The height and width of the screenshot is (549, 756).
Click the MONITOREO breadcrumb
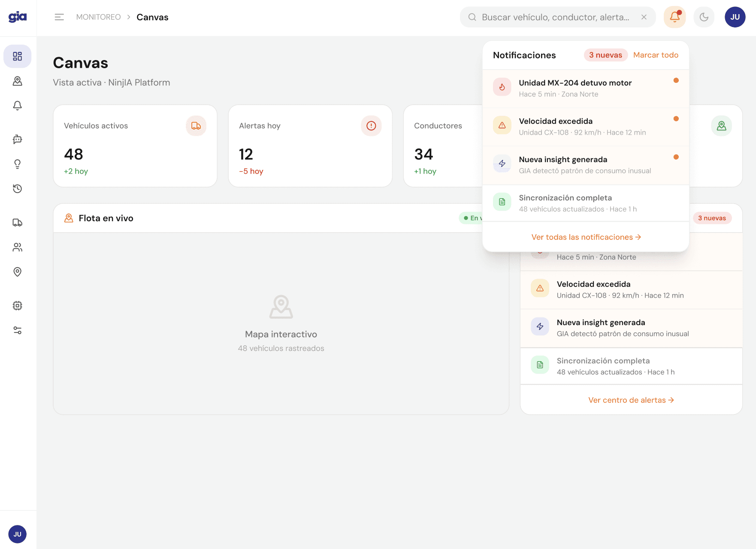click(98, 17)
